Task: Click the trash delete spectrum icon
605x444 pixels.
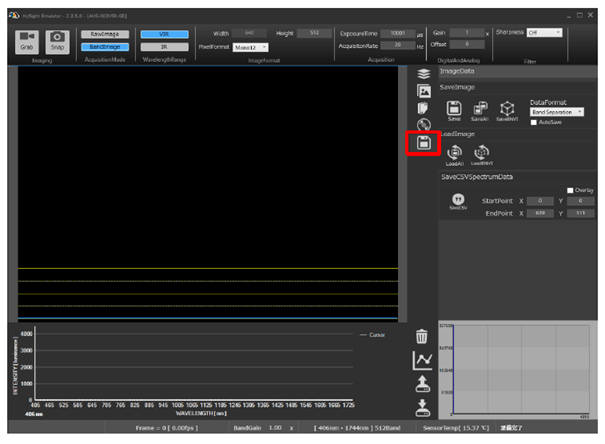Action: pos(422,336)
